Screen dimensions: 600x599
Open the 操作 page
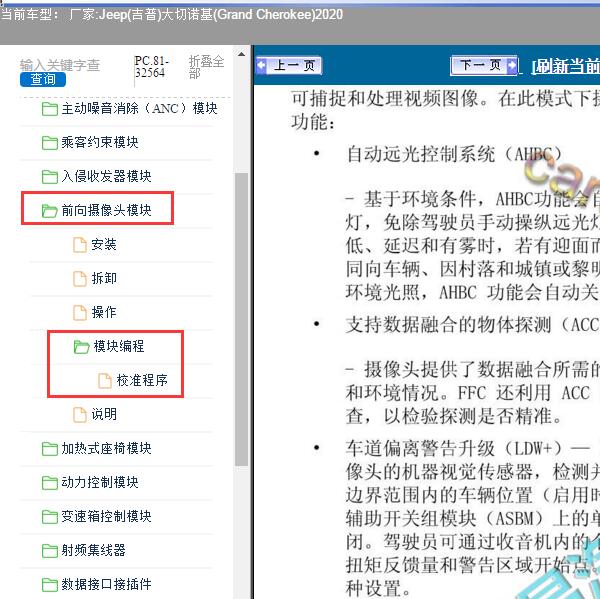[104, 312]
